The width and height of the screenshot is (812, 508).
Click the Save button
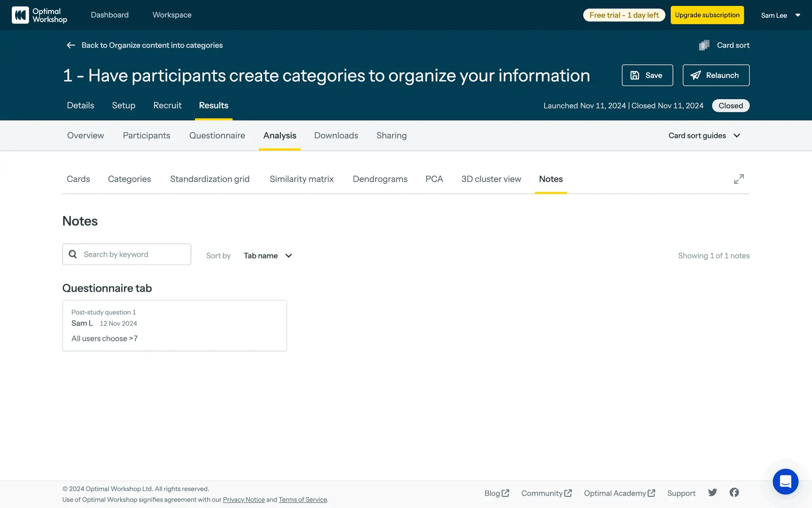click(x=647, y=75)
